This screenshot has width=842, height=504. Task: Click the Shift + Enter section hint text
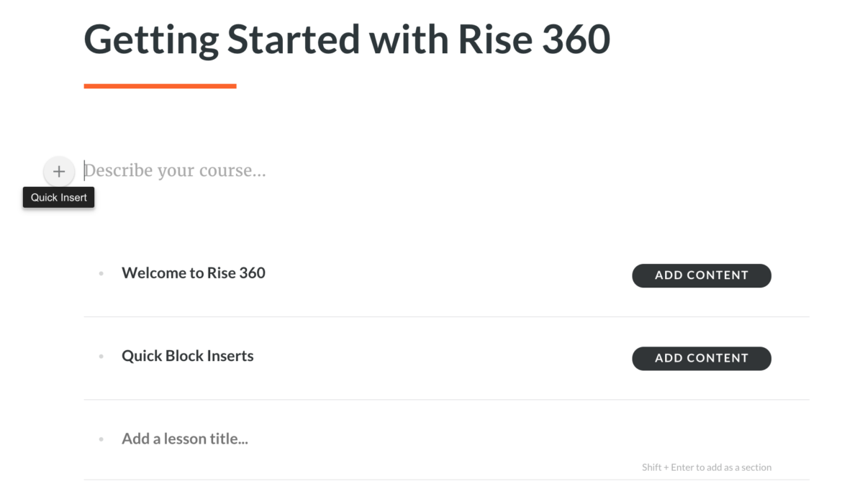[x=706, y=467]
